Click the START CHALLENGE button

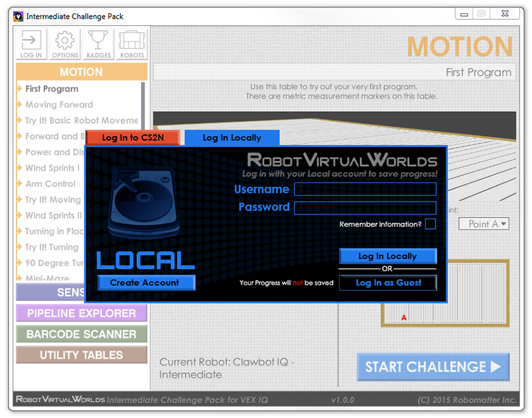pos(433,367)
